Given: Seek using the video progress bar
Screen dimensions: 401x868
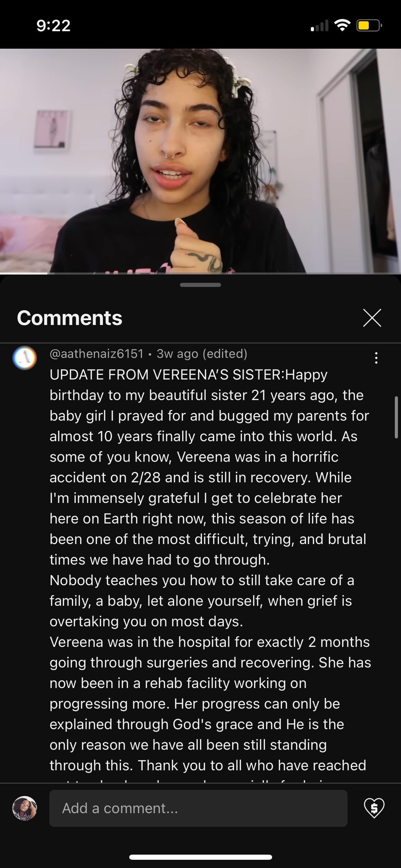Looking at the screenshot, I should coord(200,273).
